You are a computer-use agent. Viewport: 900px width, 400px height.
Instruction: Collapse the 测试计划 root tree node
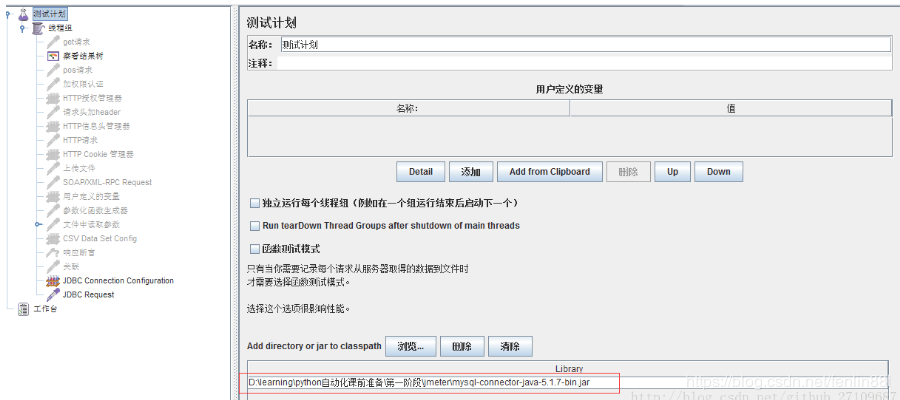[x=7, y=15]
